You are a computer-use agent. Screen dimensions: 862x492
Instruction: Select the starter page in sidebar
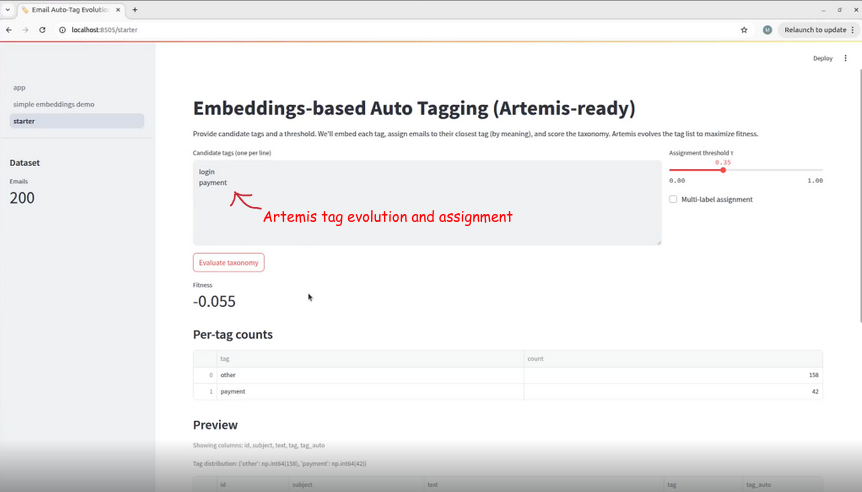(x=24, y=121)
